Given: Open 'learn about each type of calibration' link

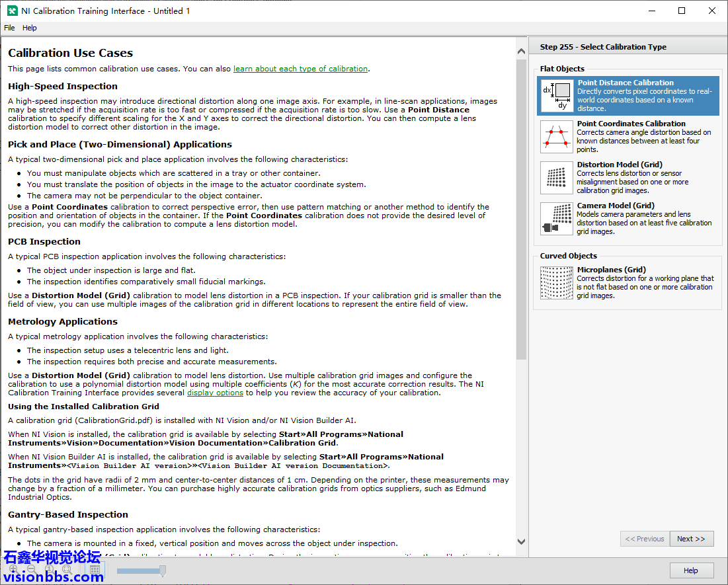Looking at the screenshot, I should coord(300,69).
